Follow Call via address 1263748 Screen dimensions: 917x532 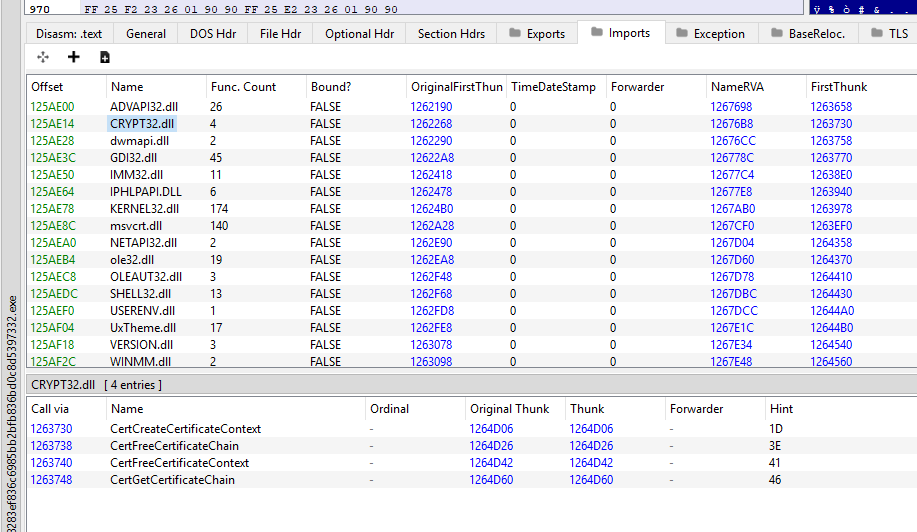pos(51,480)
